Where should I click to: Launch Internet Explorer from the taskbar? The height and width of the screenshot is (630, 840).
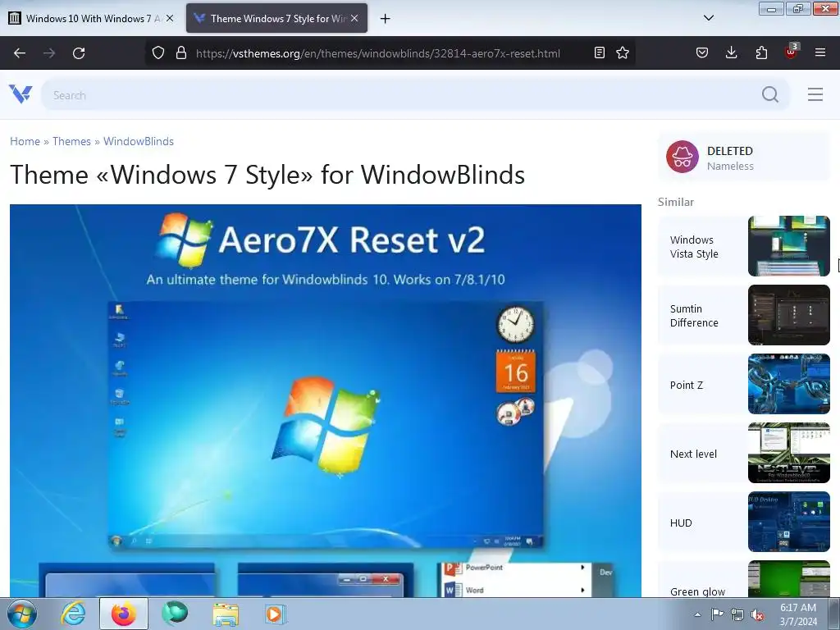click(x=73, y=614)
